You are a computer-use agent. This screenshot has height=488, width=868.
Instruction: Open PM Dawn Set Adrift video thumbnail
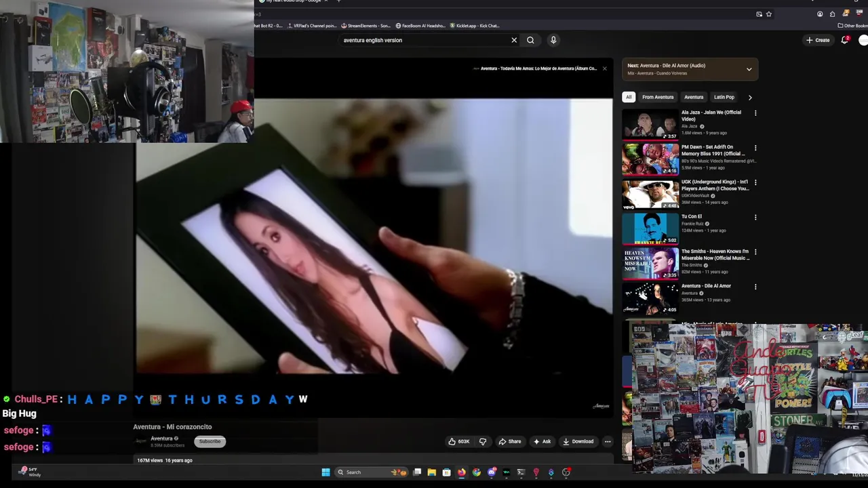coord(650,159)
